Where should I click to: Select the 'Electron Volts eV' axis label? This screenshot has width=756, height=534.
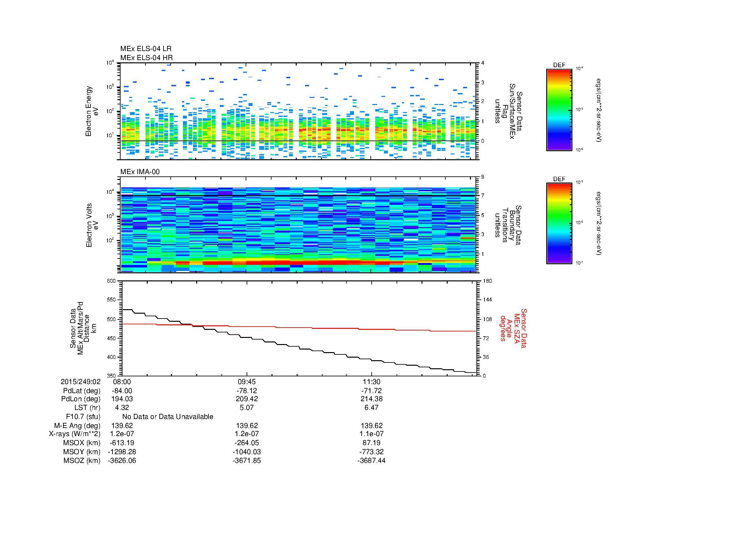point(92,225)
